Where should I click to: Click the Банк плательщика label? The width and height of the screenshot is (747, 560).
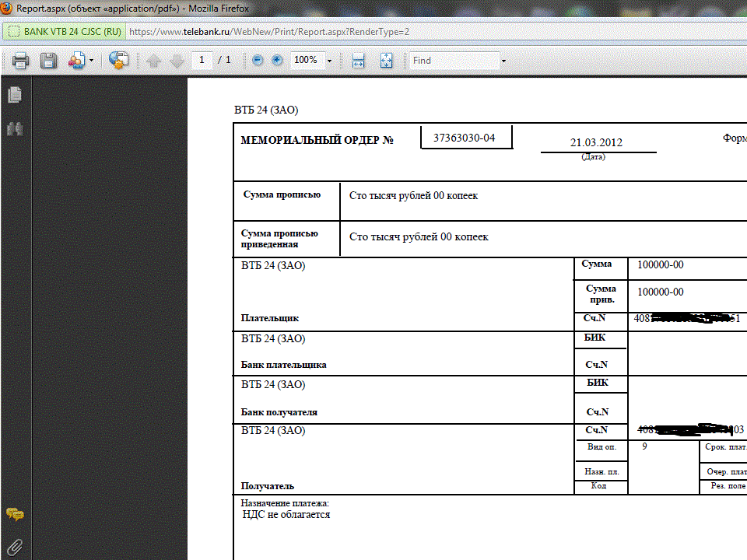[x=283, y=365]
